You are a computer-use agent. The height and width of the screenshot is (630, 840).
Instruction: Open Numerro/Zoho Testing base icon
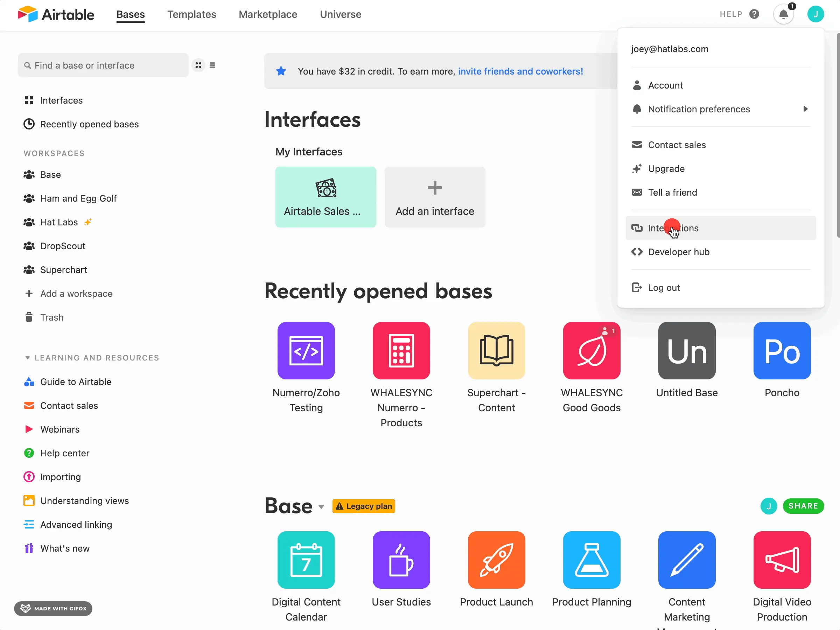click(306, 350)
